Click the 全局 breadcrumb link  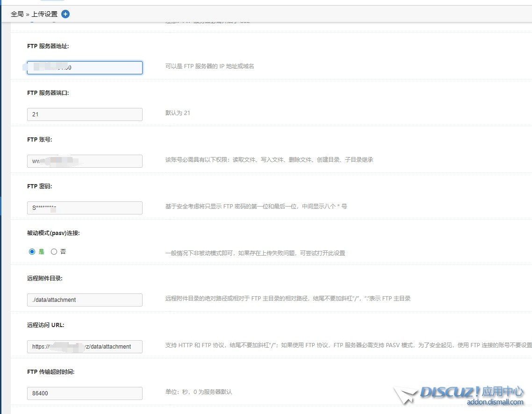pos(17,14)
